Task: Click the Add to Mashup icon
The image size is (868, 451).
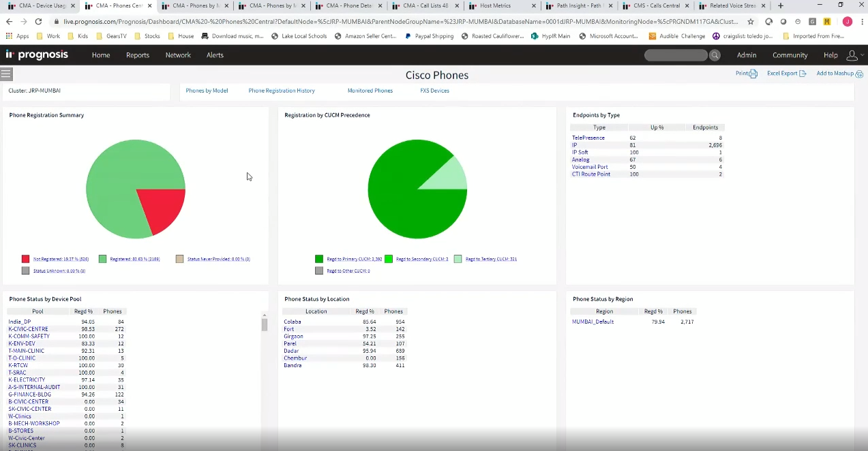Action: click(859, 74)
